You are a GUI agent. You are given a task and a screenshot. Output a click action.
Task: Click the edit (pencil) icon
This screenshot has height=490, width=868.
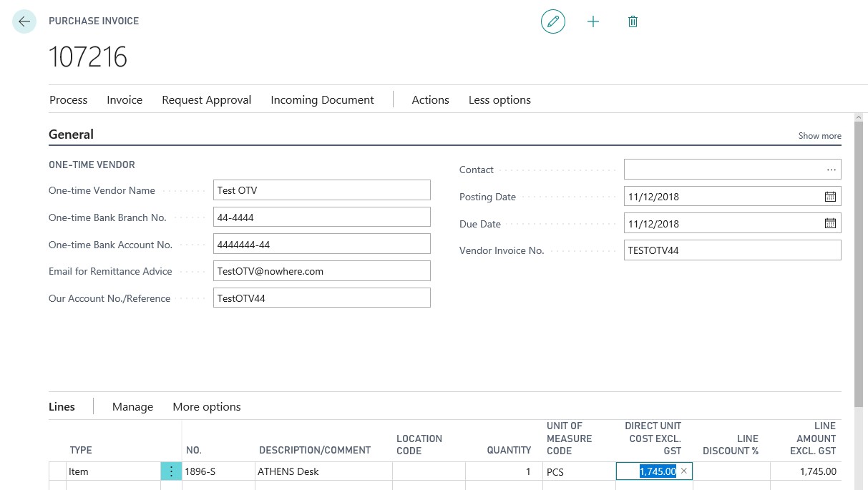(552, 21)
